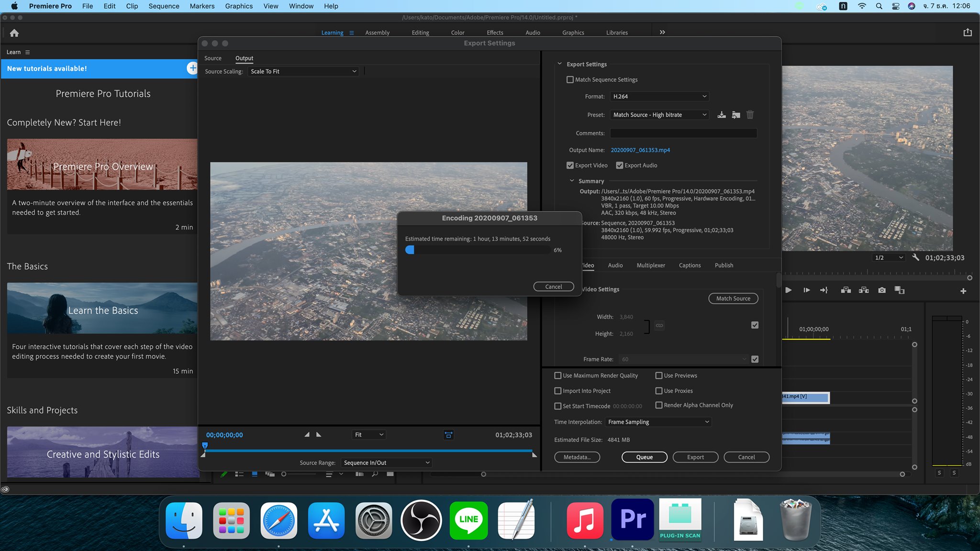
Task: Switch to the Audio settings tab
Action: (615, 265)
